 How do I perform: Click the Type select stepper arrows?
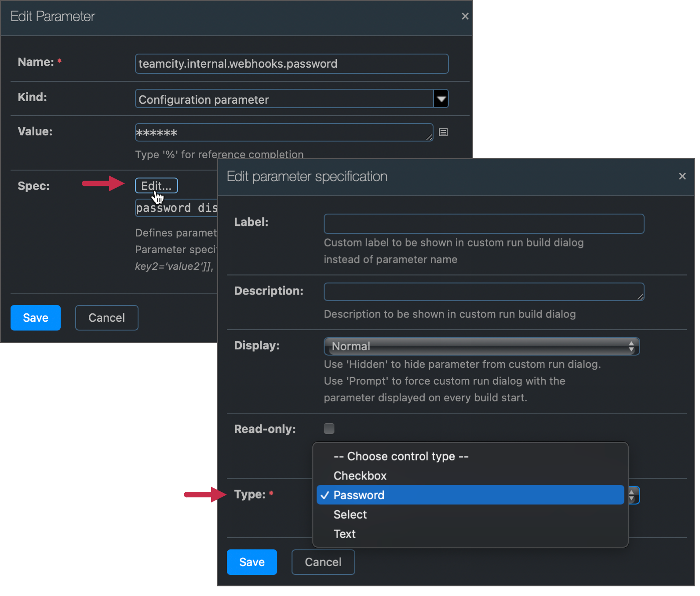[x=632, y=495]
